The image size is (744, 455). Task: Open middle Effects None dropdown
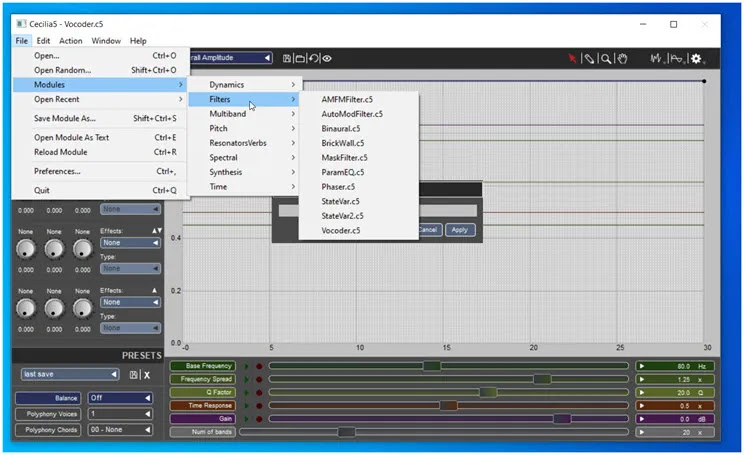coord(130,243)
